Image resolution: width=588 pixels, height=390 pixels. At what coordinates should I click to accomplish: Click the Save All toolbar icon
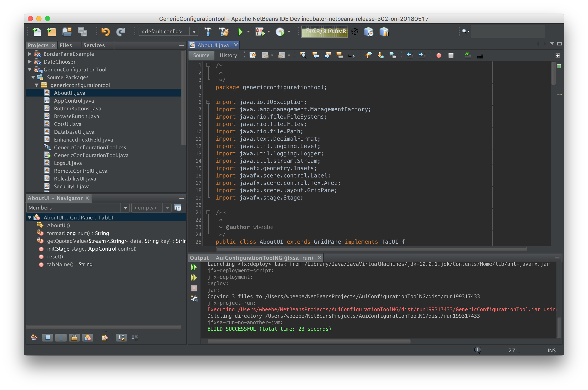(82, 32)
